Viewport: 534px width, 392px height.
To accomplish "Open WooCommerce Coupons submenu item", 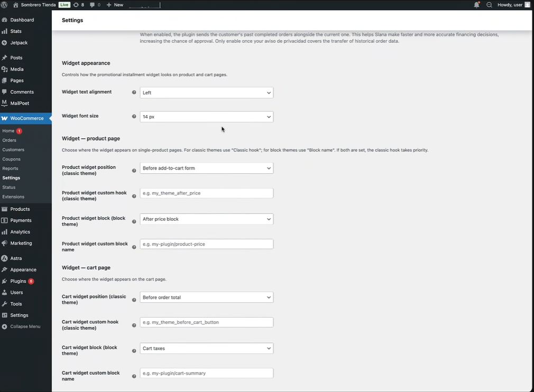I will (x=11, y=159).
